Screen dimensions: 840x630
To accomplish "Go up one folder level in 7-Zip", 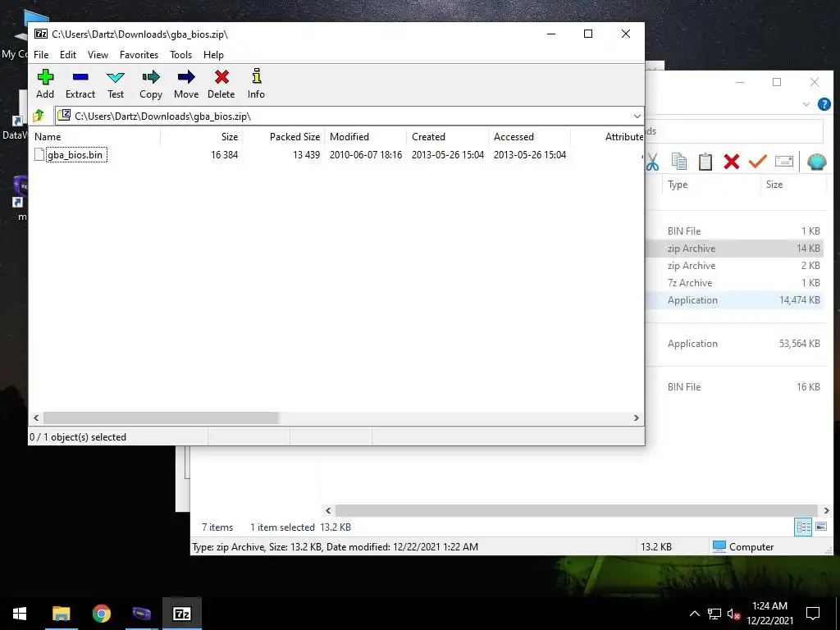I will coord(39,116).
